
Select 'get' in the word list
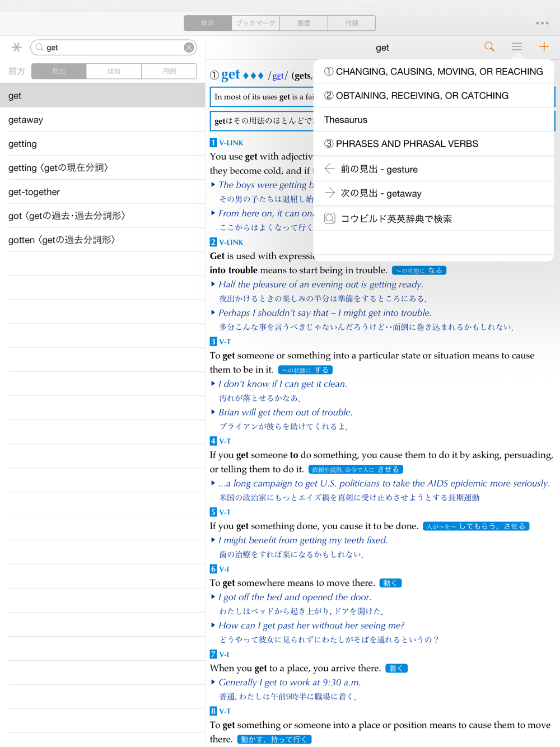tap(102, 96)
